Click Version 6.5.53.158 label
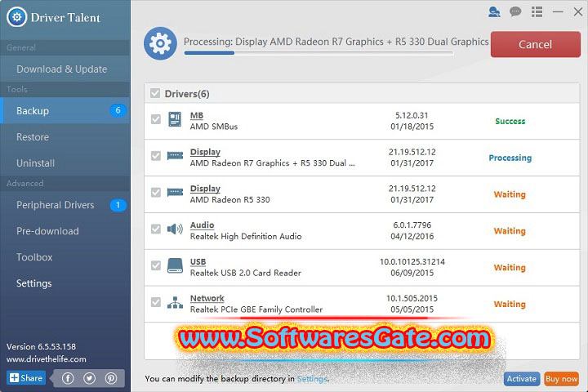 (41, 346)
